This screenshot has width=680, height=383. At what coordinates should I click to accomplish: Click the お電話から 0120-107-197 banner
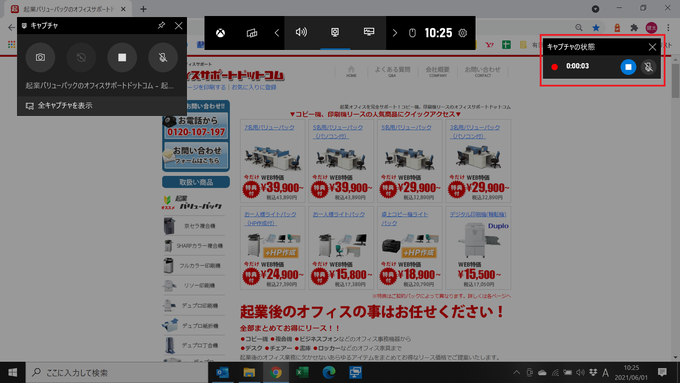coord(196,126)
